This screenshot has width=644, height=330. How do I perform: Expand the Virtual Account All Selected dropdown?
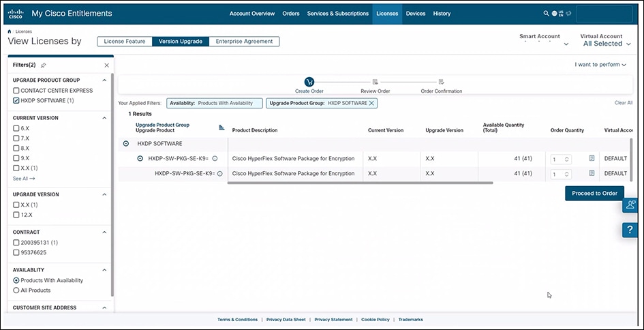coord(605,44)
